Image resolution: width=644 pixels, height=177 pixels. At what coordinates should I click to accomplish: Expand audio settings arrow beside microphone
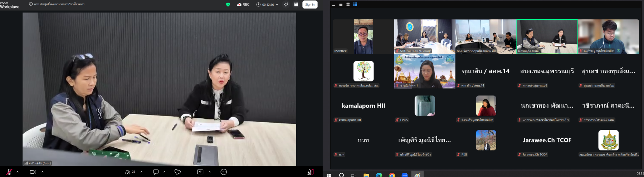point(18,172)
